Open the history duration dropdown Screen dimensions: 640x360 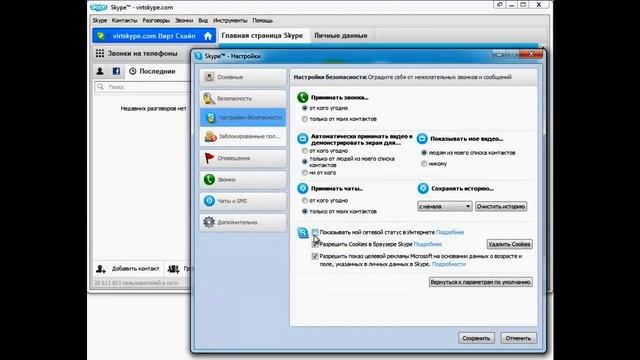[444, 207]
